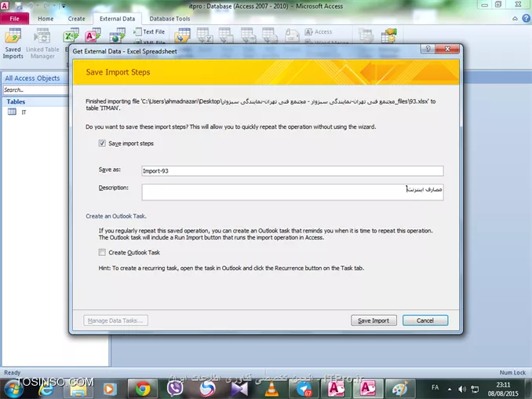
Task: Open Google Chrome from the taskbar
Action: click(x=143, y=388)
